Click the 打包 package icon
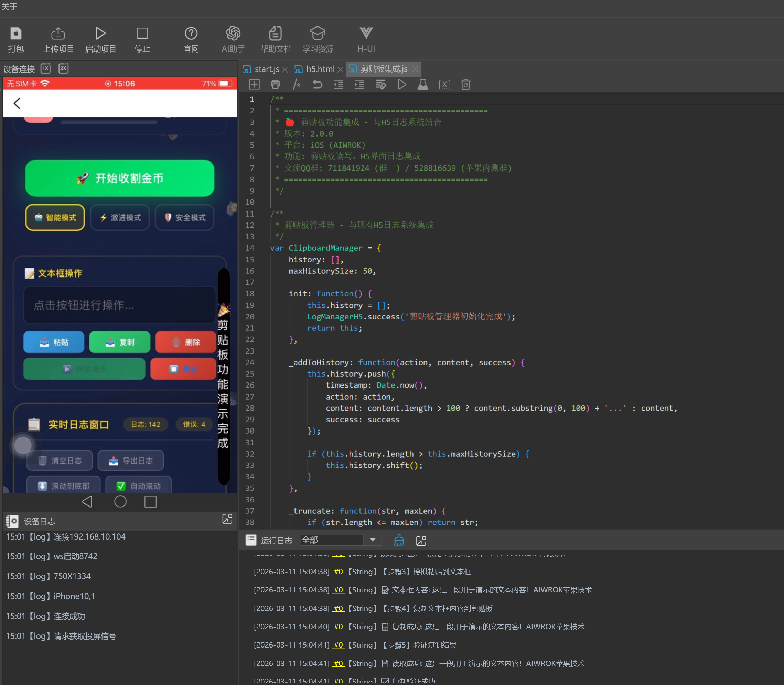Viewport: 784px width, 685px height. pos(16,34)
